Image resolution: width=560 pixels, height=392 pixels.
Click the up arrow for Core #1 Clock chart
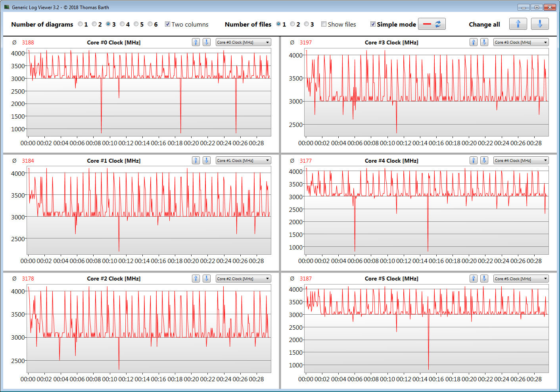(196, 160)
